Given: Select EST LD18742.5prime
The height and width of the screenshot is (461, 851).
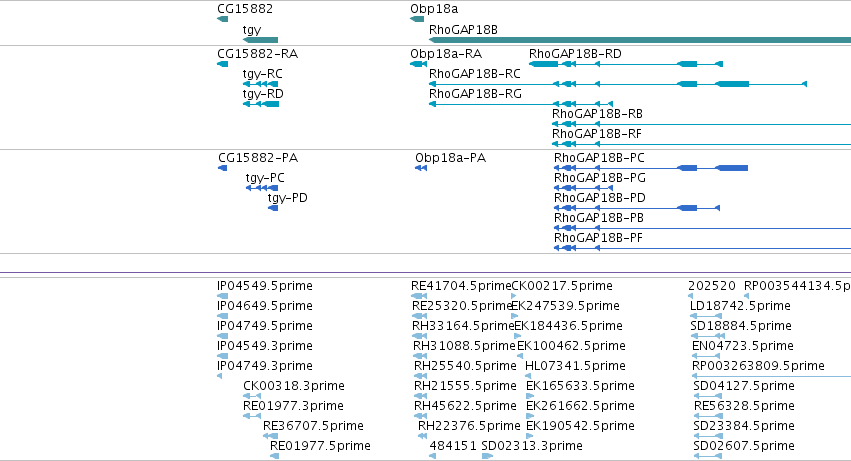Looking at the screenshot, I should click(x=740, y=306).
